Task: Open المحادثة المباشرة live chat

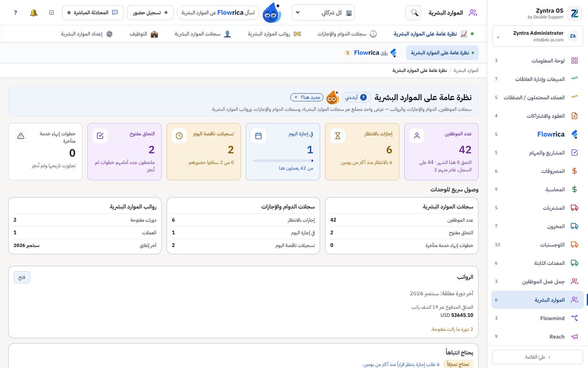Action: coord(92,13)
